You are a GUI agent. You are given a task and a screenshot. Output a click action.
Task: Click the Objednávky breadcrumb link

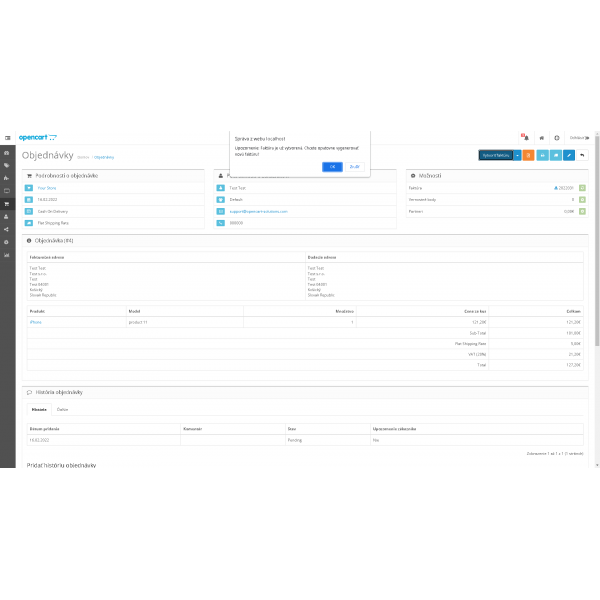pos(104,157)
